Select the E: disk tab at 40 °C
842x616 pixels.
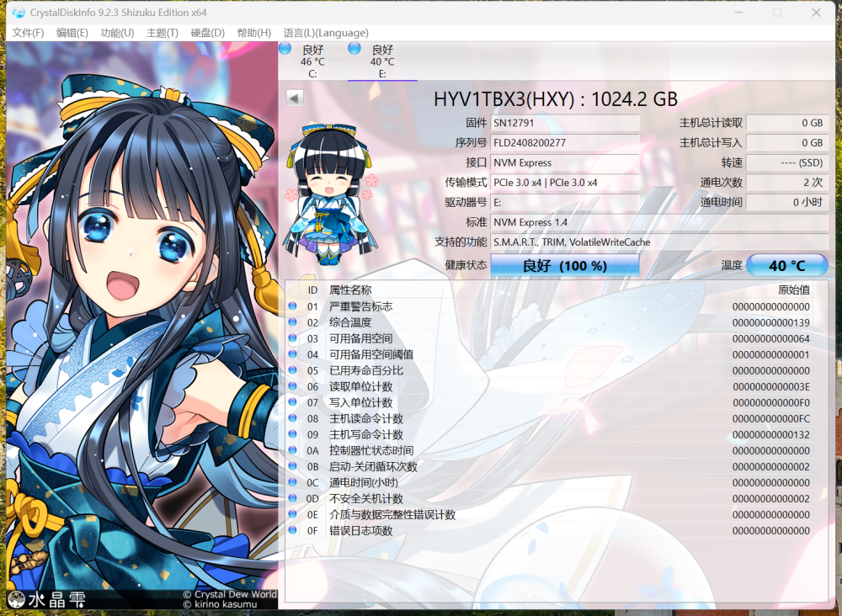[382, 61]
